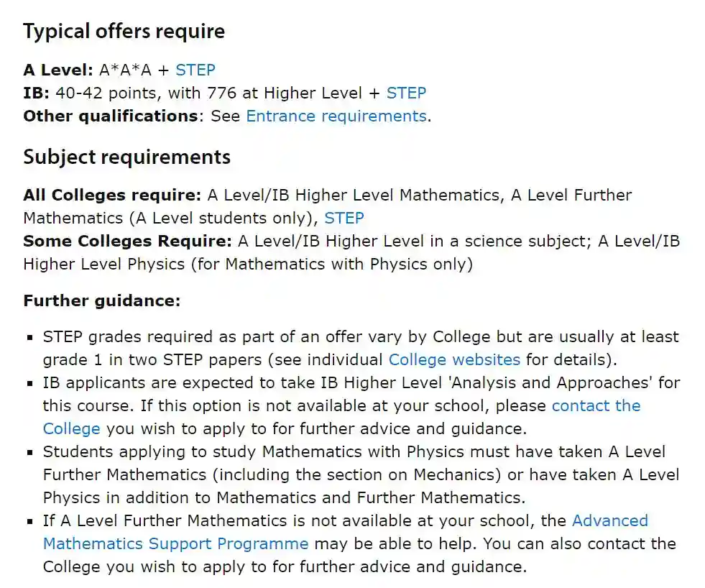
Task: Click the bullet before 'IB applicants are expected'
Action: (x=29, y=383)
